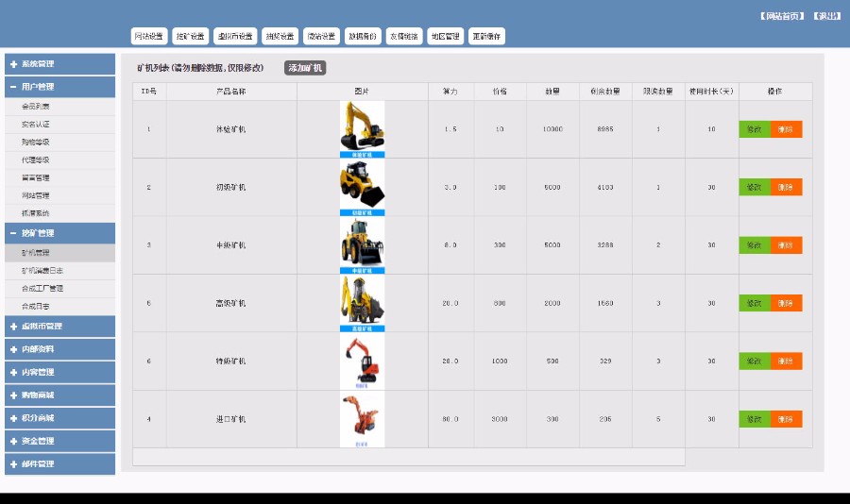The height and width of the screenshot is (504, 850).
Task: Click the 高级矿机 product name cell
Action: [x=231, y=303]
